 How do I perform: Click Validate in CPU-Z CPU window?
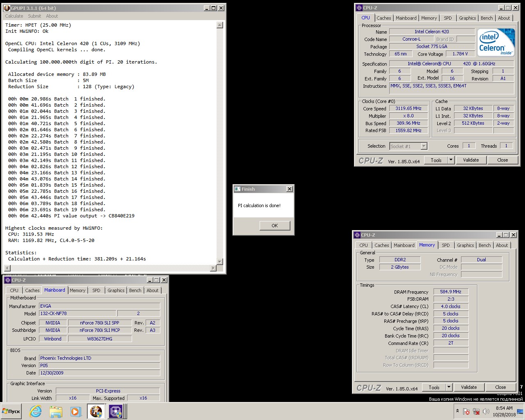point(471,160)
